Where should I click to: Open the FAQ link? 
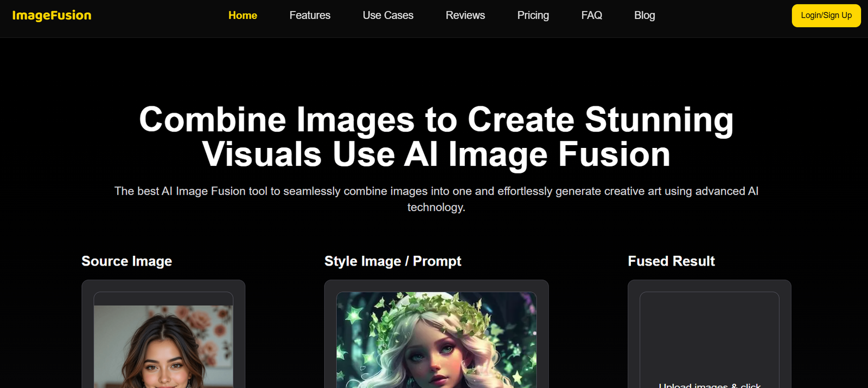(591, 15)
